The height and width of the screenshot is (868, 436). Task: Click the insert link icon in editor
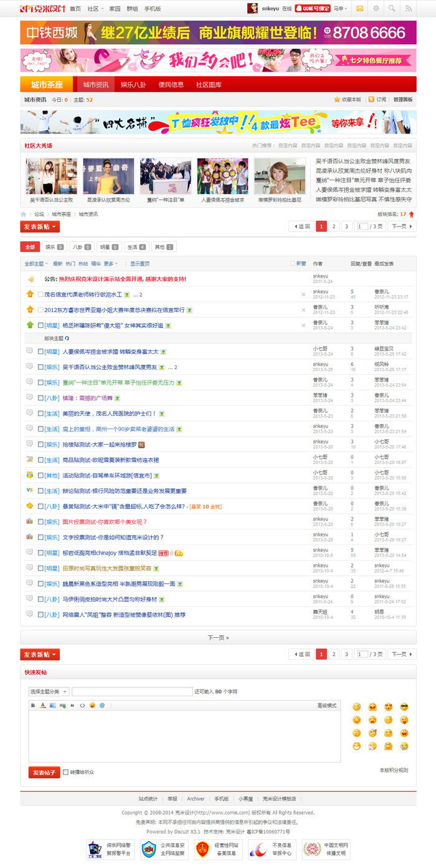pyautogui.click(x=62, y=705)
